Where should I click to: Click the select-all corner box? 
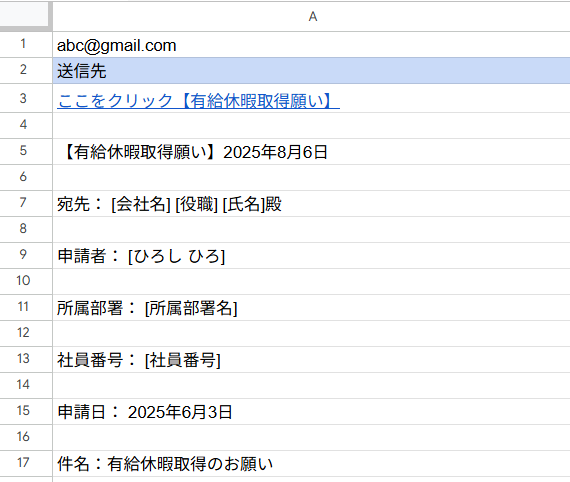tap(24, 15)
